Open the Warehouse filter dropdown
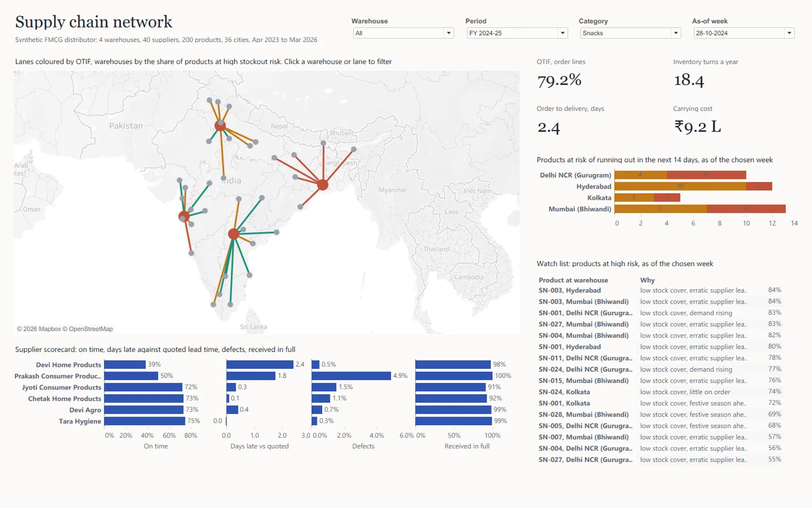Screen dimensions: 812x508 click(x=403, y=33)
